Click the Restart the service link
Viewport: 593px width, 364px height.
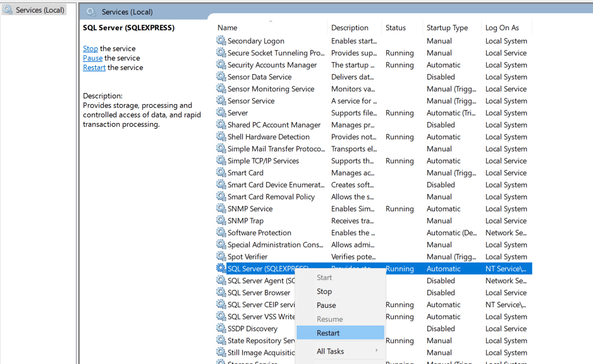coord(94,68)
